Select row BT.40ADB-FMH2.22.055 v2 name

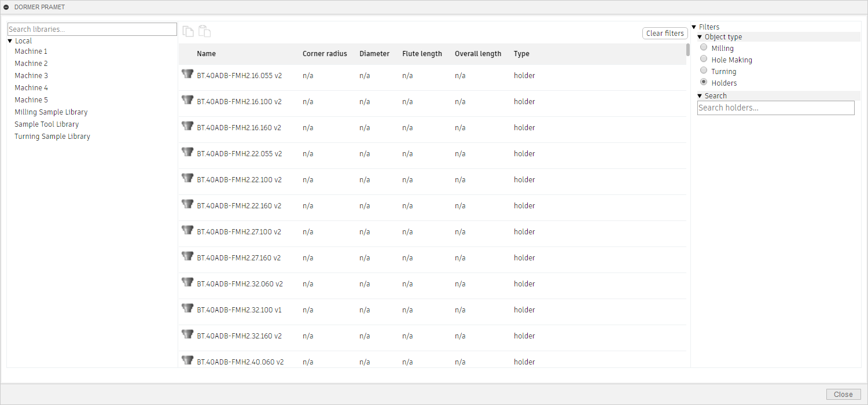[239, 154]
